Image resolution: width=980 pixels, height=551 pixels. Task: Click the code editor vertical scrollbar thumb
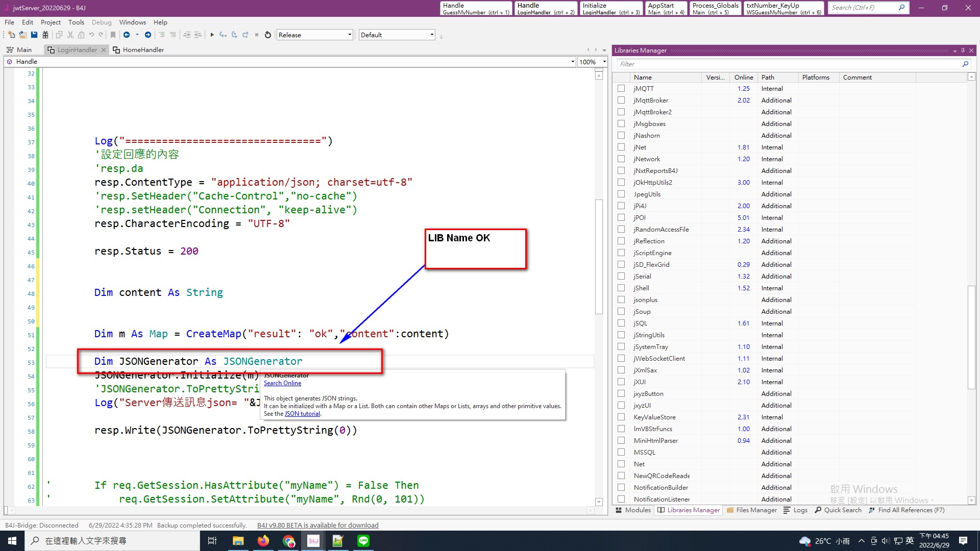tap(599, 257)
